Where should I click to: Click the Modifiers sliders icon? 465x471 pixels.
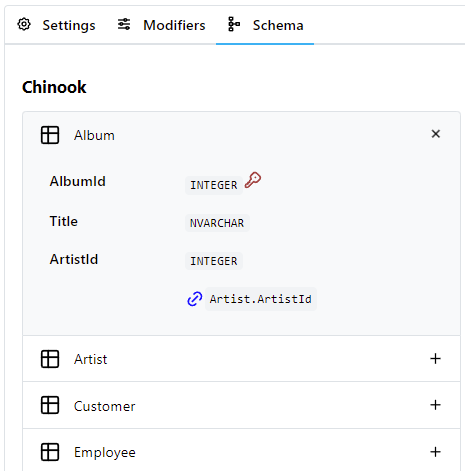tap(124, 25)
